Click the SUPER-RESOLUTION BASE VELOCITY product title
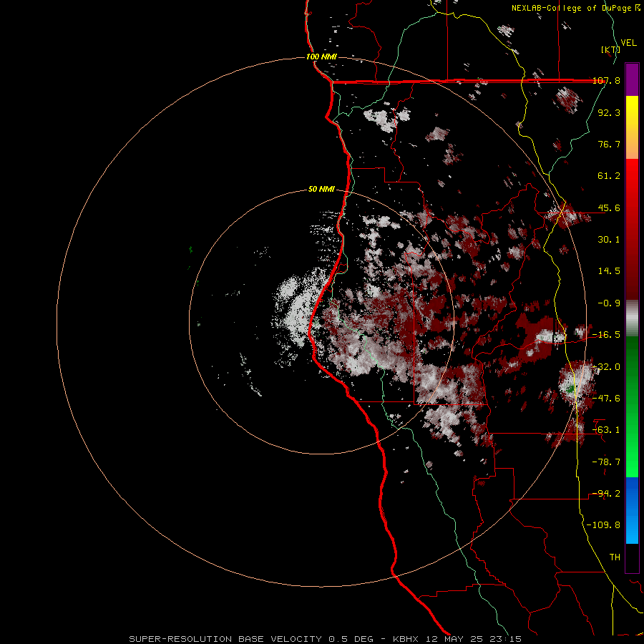The width and height of the screenshot is (644, 644). [x=225, y=639]
